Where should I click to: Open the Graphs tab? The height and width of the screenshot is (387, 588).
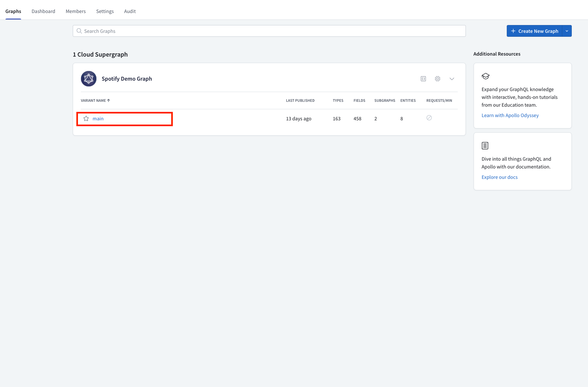pyautogui.click(x=13, y=11)
